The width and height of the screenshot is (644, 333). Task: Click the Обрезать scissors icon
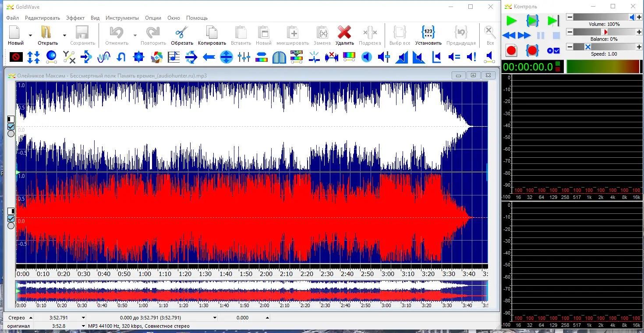[182, 33]
